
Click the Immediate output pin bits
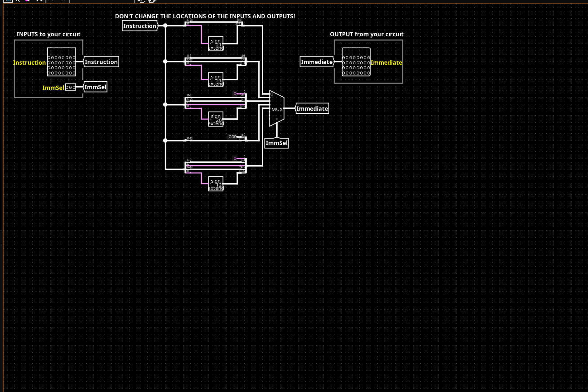356,62
